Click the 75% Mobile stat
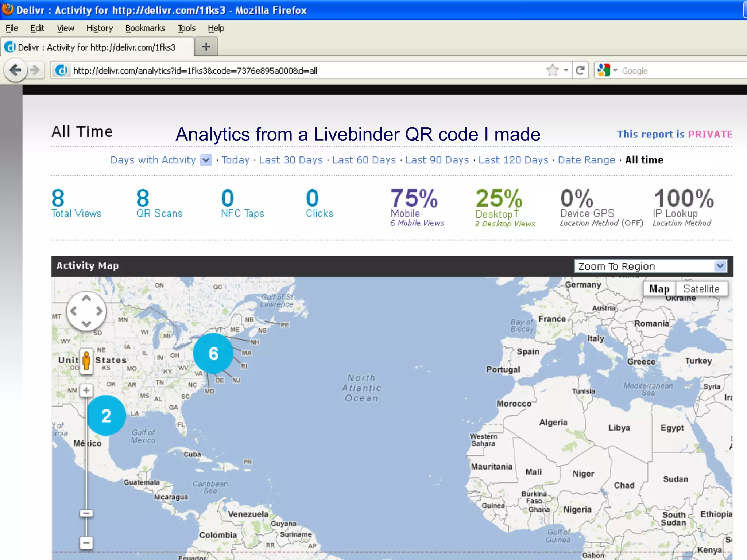Screen dimensions: 747x560 tap(417, 207)
